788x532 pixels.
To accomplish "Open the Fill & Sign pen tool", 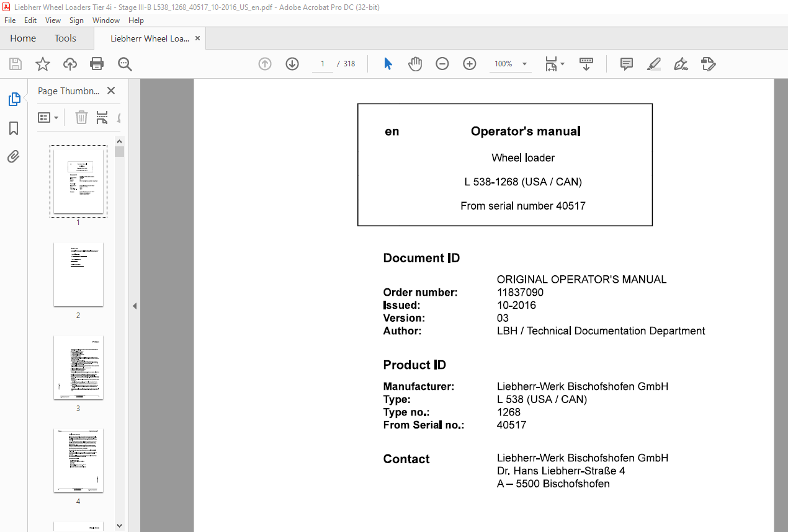I will pyautogui.click(x=681, y=64).
